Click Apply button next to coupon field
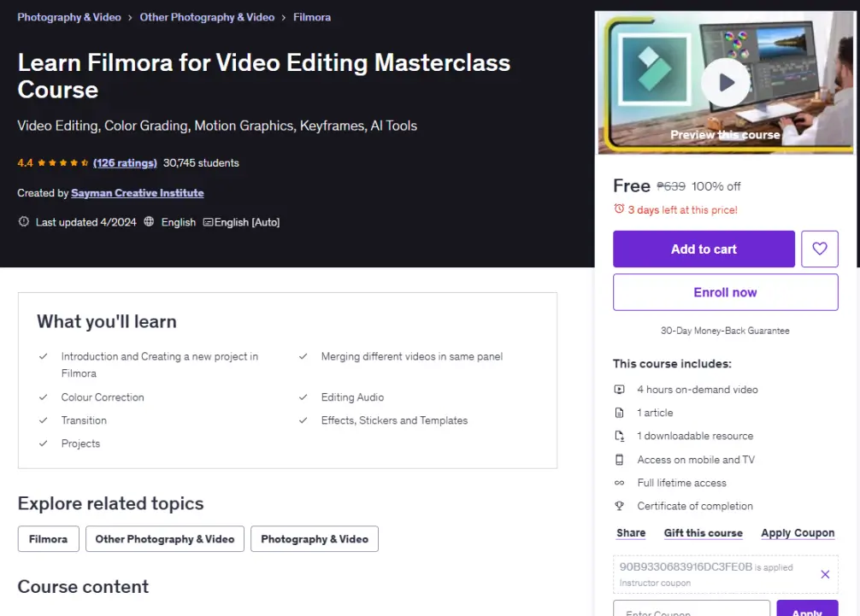Viewport: 860px width, 616px height. tap(807, 608)
